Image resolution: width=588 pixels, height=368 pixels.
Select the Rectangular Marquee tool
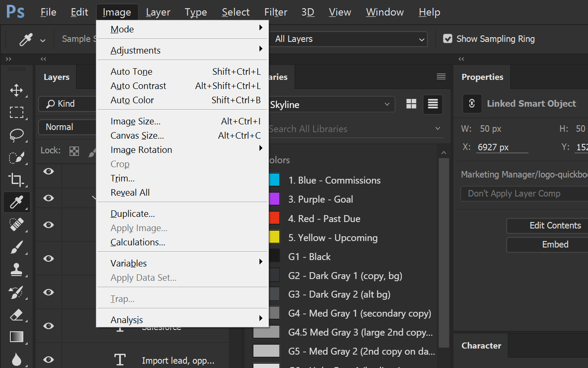pyautogui.click(x=16, y=112)
